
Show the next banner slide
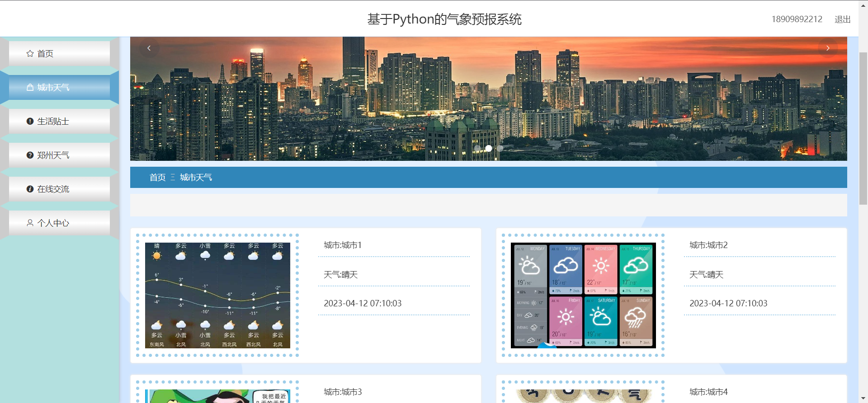click(828, 48)
